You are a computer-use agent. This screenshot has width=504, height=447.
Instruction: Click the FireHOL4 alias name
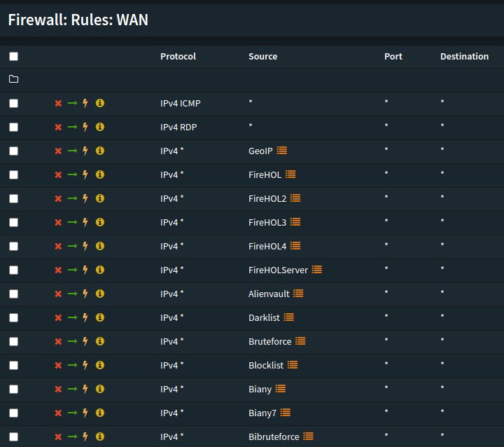pos(267,247)
